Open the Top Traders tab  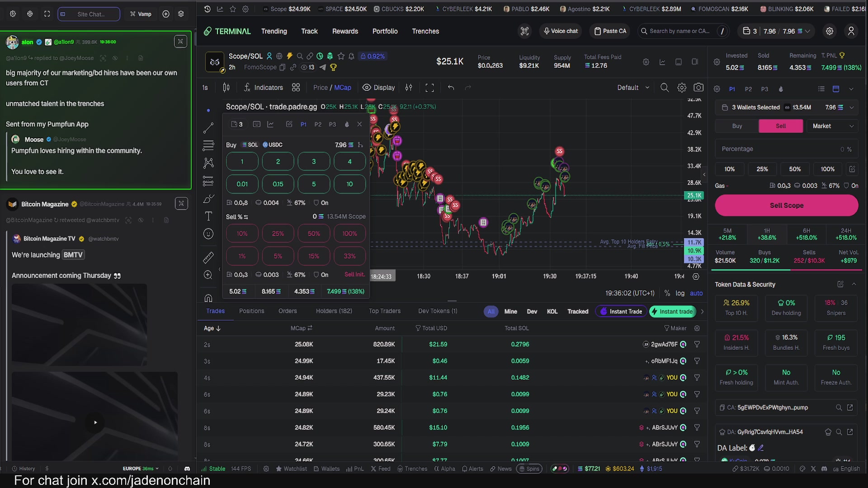point(384,311)
